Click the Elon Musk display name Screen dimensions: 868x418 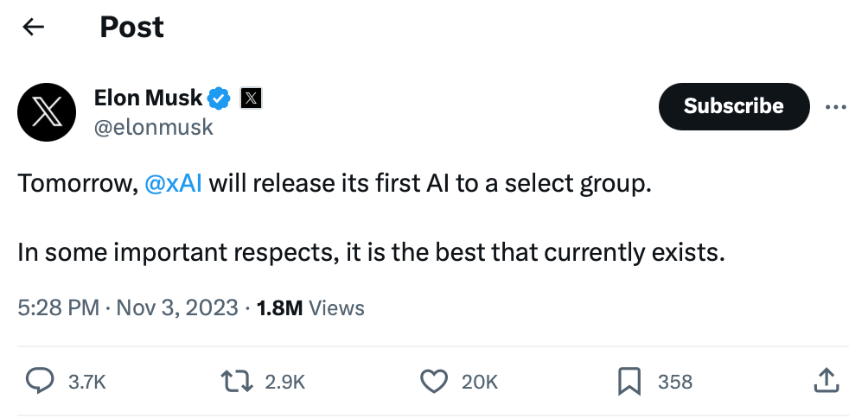tap(148, 98)
